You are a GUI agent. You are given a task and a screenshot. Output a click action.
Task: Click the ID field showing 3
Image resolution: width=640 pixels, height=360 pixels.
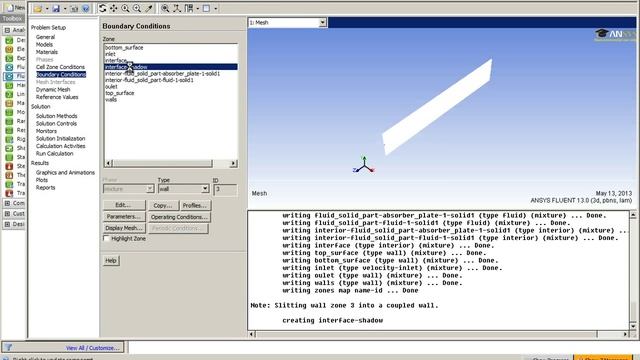click(x=225, y=189)
